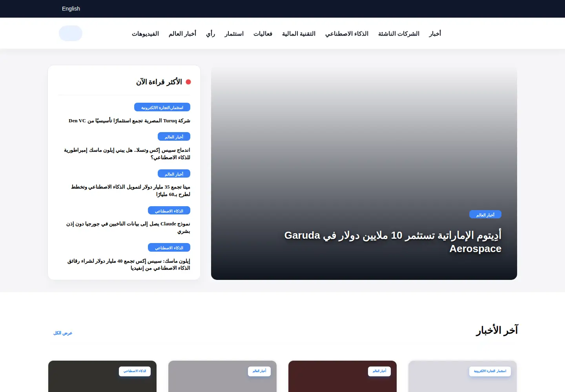Open the اندماج سبيس إكس وتسلا article
Screen dimensions: 565x392
coord(127,154)
